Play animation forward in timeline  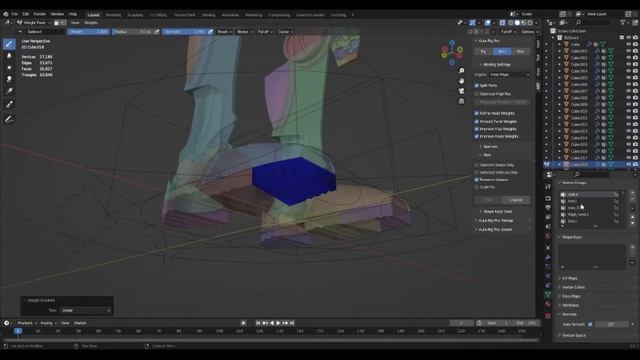coord(278,323)
